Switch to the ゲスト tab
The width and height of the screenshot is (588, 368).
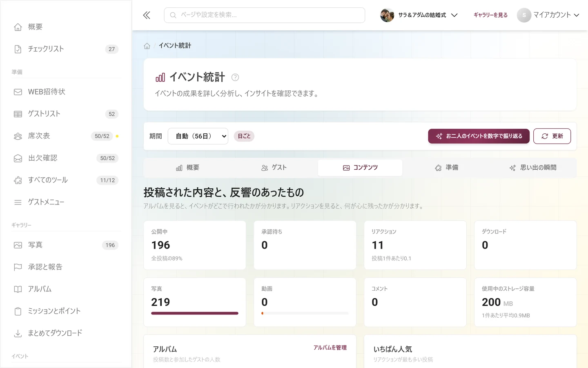coord(274,168)
